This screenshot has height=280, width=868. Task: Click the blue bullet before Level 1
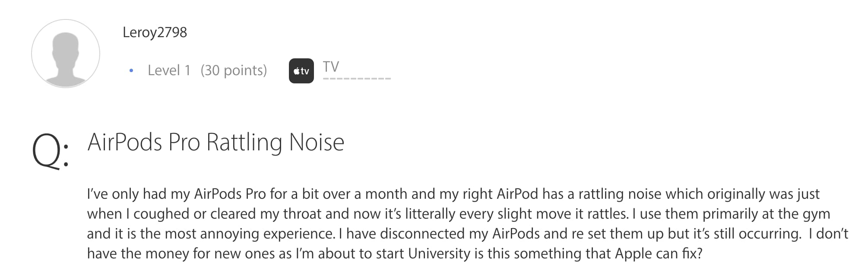click(x=131, y=70)
